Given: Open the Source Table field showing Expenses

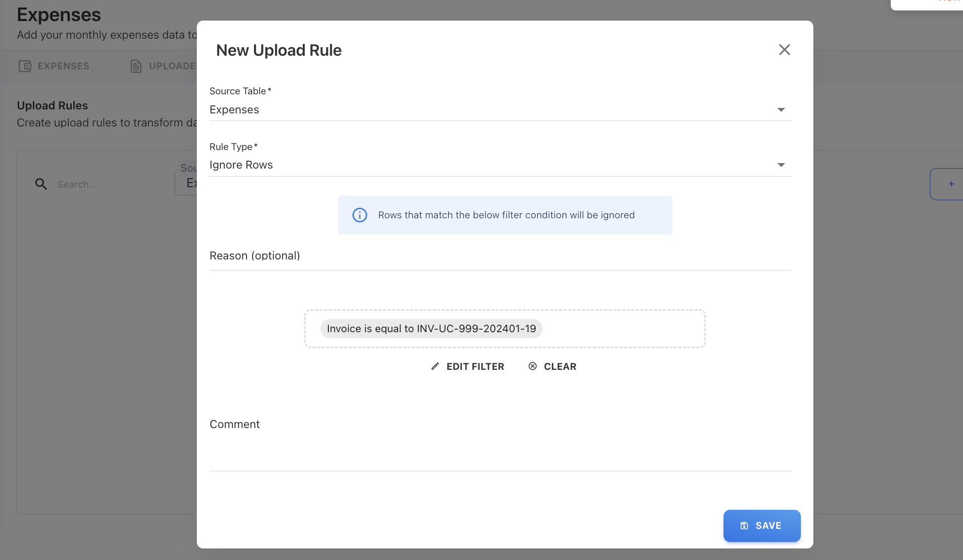Looking at the screenshot, I should [x=492, y=110].
